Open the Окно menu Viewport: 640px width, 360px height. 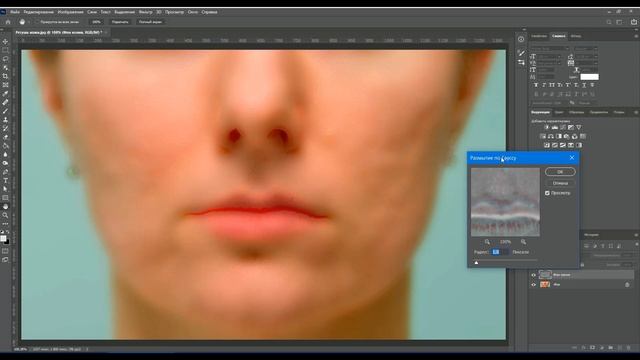193,12
